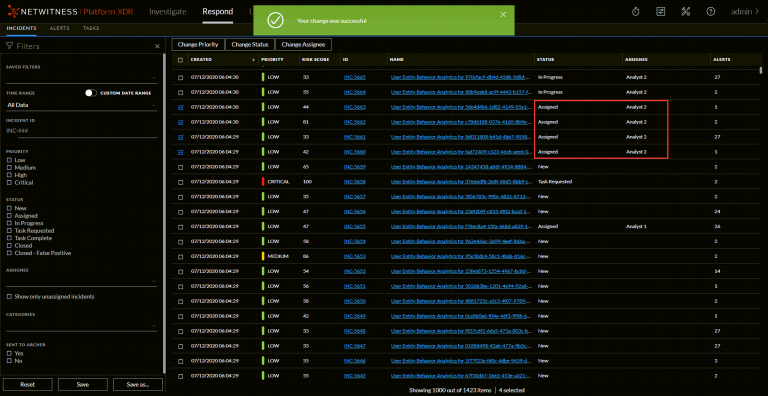
Task: Open the Respond view
Action: point(217,12)
